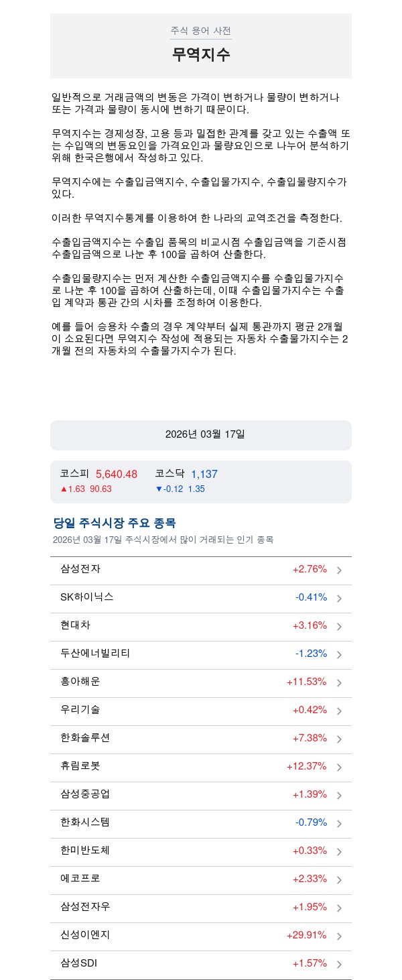The height and width of the screenshot is (980, 402).
Task: Click the chevron arrow beside SK하이닉스
Action: tap(339, 599)
